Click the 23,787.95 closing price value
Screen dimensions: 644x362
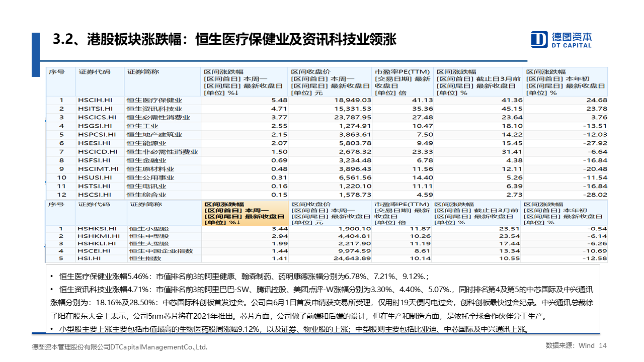[352, 117]
